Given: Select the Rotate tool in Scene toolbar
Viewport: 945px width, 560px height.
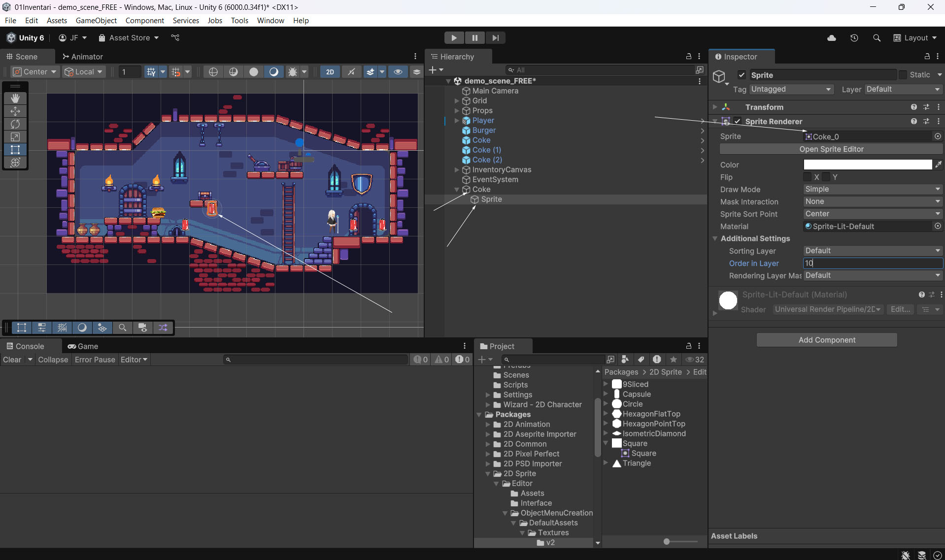Looking at the screenshot, I should coord(15,124).
